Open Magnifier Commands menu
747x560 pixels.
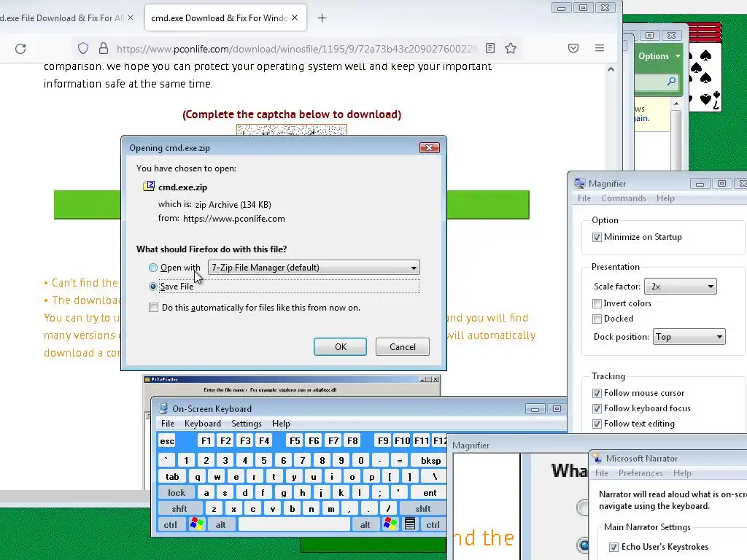[x=624, y=198]
